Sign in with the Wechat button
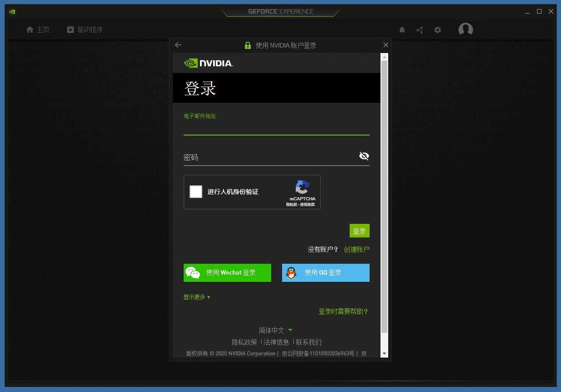 coord(227,273)
